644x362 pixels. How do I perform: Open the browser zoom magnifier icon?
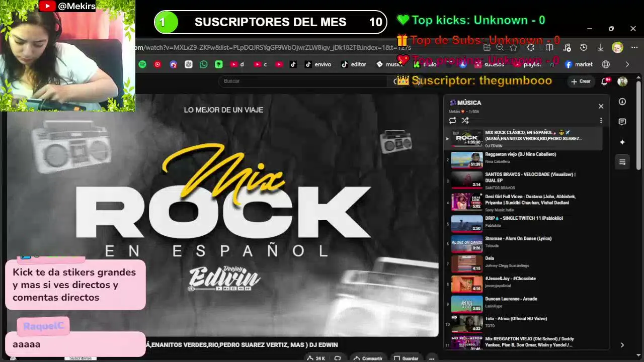click(x=500, y=48)
